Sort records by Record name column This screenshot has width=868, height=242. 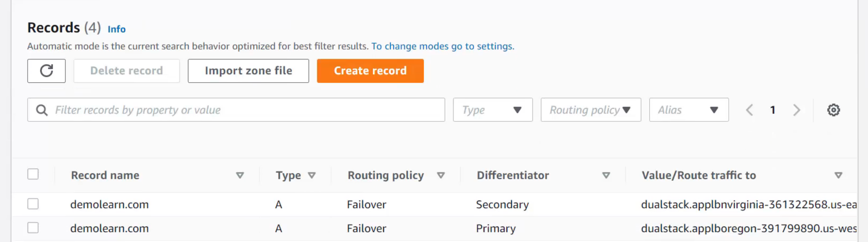(x=240, y=175)
